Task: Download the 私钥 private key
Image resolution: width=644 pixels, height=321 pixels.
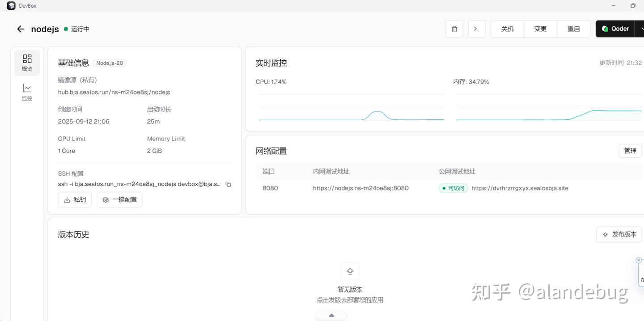Action: [74, 199]
